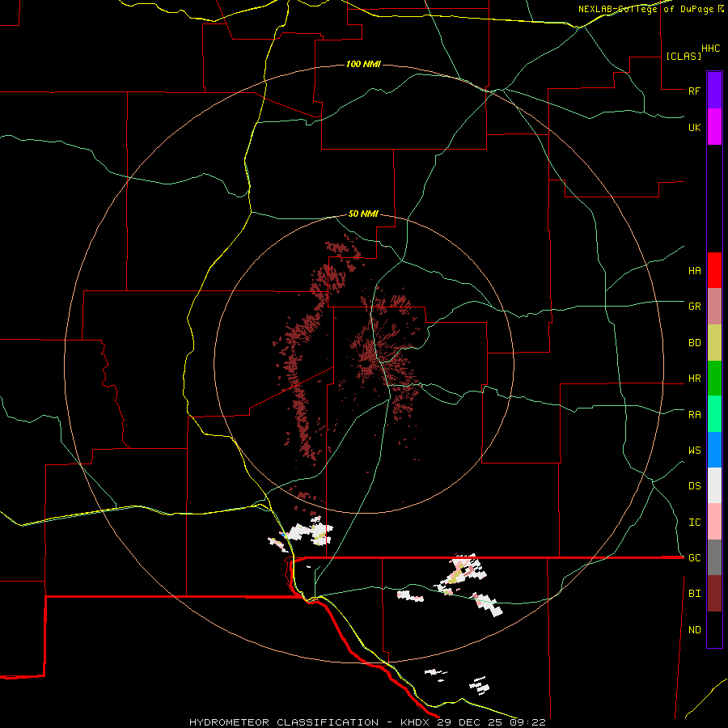Screen dimensions: 728x728
Task: Click the DS legend label
Action: coord(694,485)
